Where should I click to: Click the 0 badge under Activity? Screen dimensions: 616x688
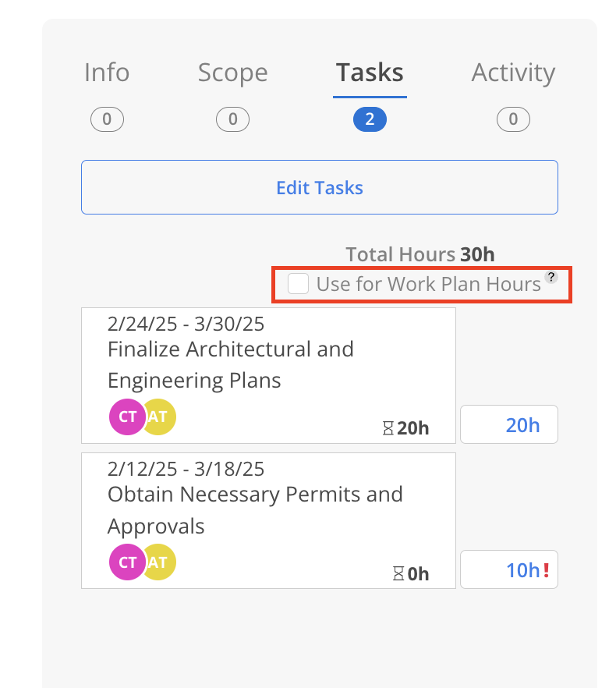(x=513, y=119)
